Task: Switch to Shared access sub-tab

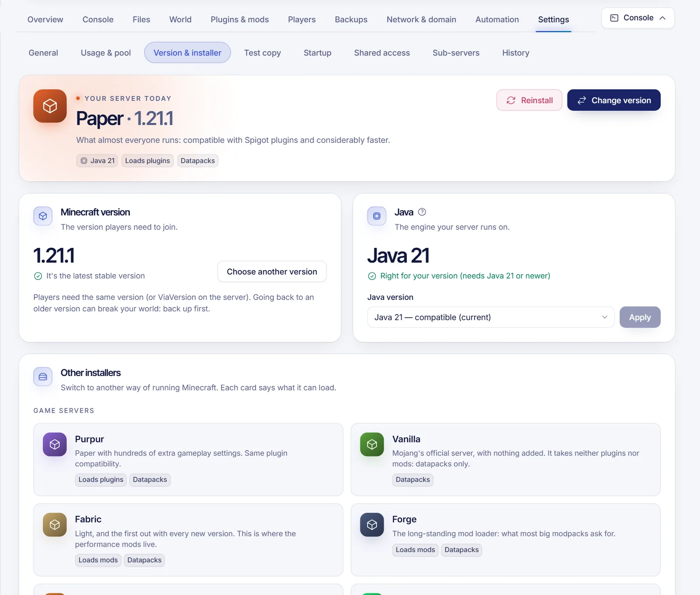Action: pos(382,53)
